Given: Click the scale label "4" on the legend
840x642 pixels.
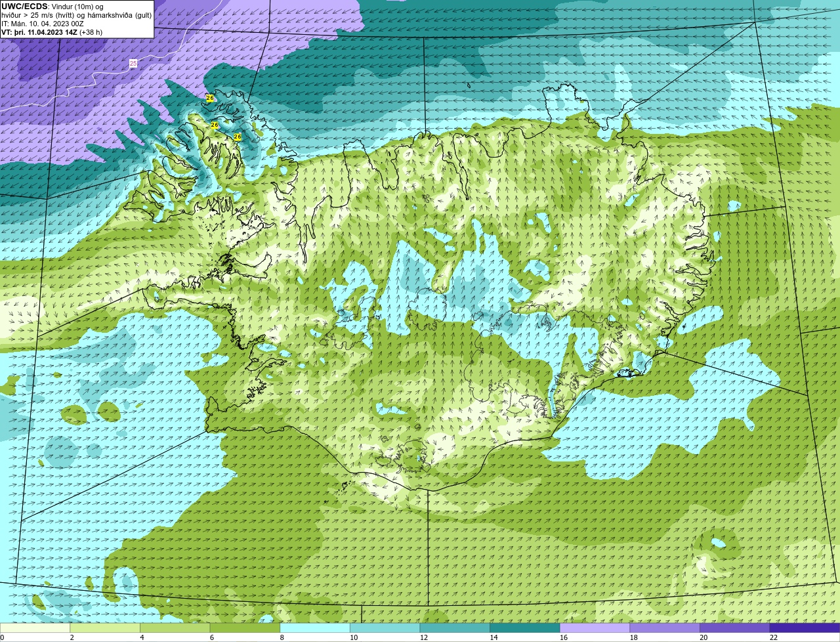Looking at the screenshot, I should pyautogui.click(x=142, y=637).
